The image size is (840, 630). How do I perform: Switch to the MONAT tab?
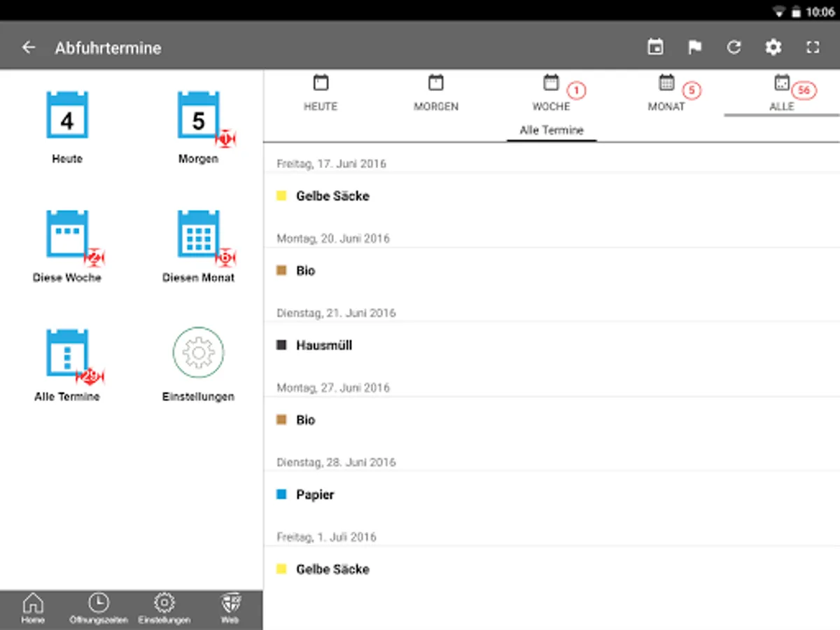coord(666,93)
